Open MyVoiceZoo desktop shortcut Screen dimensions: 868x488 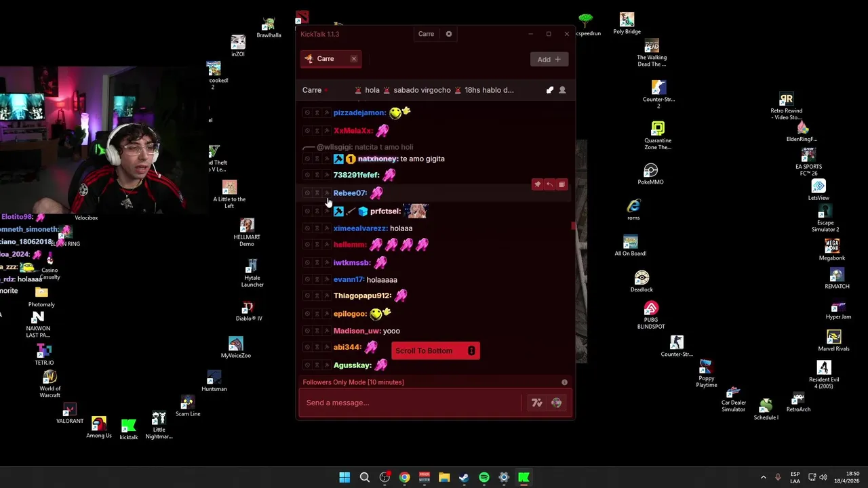(236, 348)
